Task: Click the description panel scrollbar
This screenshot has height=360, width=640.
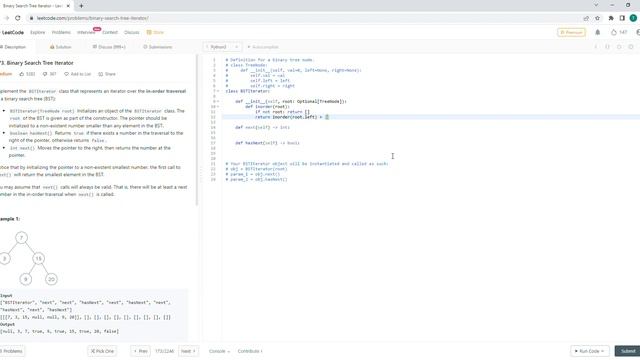Action: click(x=197, y=131)
